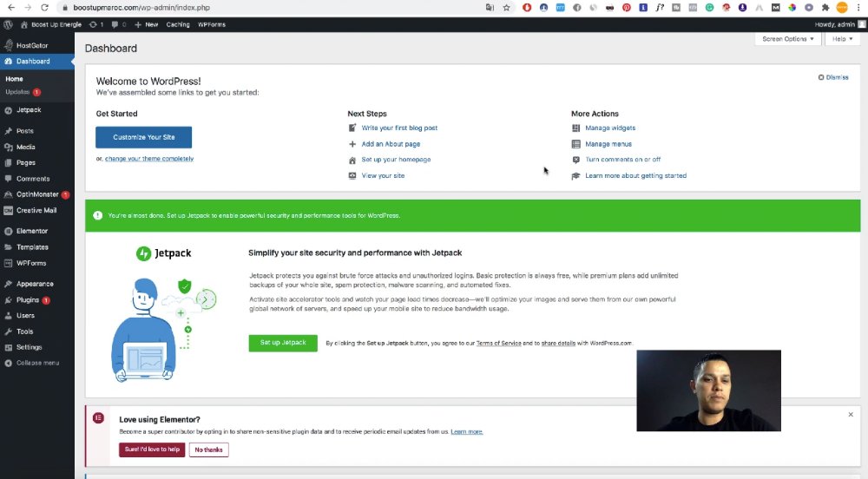Image resolution: width=868 pixels, height=479 pixels.
Task: Open Jetpack Terms of Service link
Action: (498, 343)
